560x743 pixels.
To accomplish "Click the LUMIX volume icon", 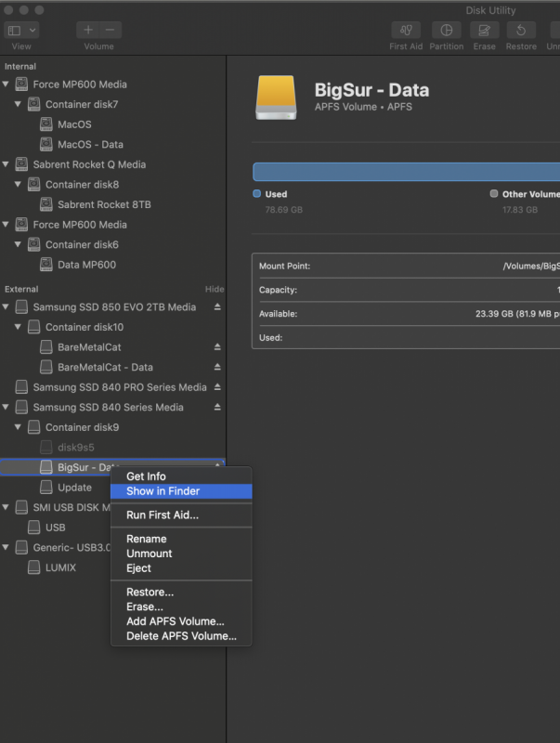I will (x=33, y=567).
